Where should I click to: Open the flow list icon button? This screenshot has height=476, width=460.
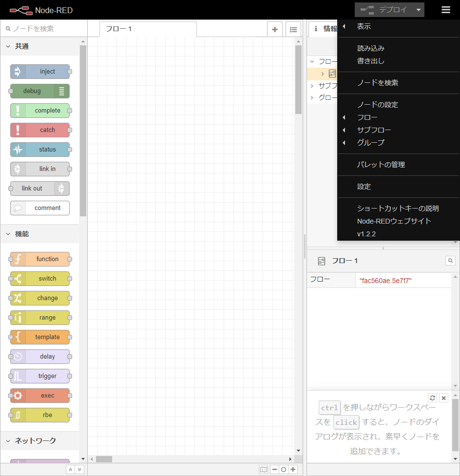[x=293, y=29]
